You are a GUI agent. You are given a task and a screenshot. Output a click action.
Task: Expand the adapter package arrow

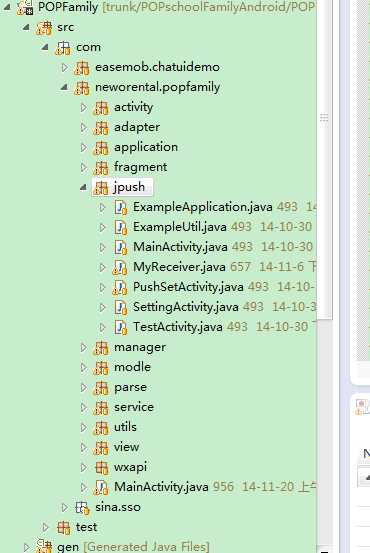point(83,127)
